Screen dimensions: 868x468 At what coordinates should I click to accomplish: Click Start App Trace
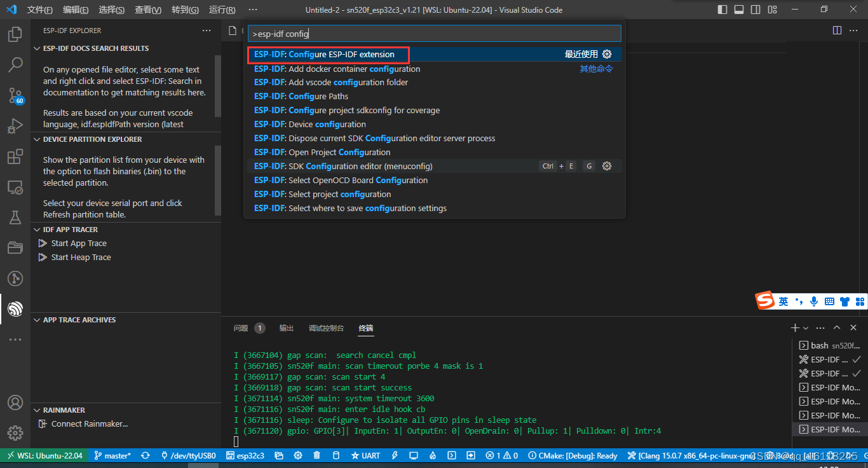[79, 244]
